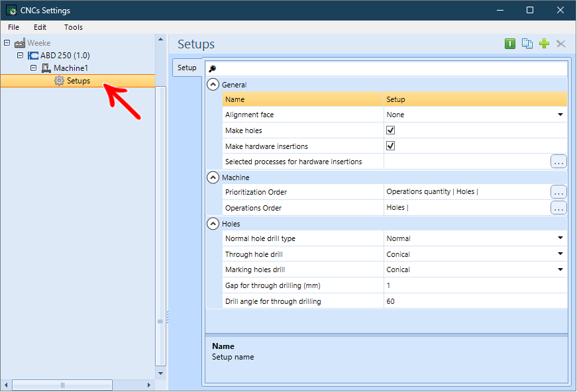Click the search magnifier icon
This screenshot has height=392, width=577.
(213, 68)
